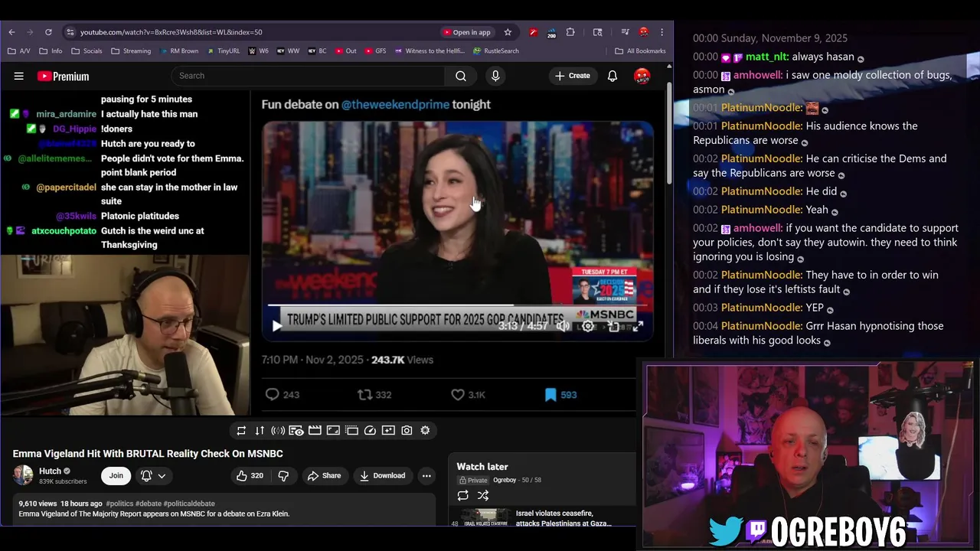This screenshot has width=980, height=551.
Task: Open the GFS bookmark
Action: pos(375,51)
